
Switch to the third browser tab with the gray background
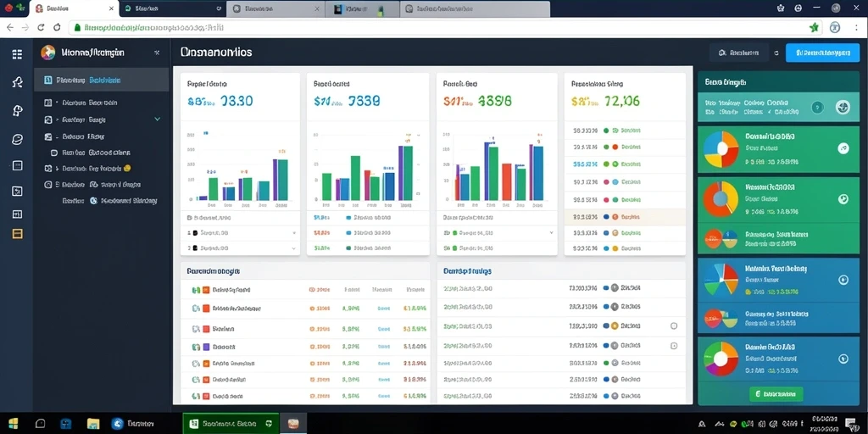click(275, 8)
